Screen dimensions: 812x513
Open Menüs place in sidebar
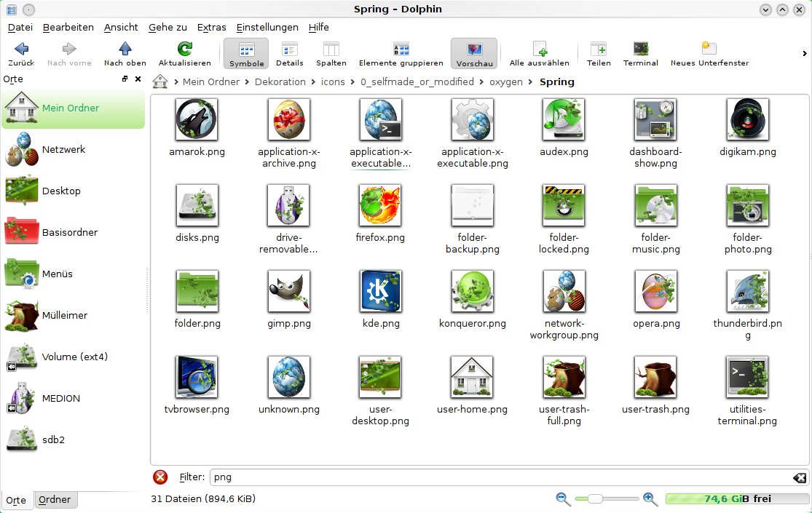pos(73,274)
